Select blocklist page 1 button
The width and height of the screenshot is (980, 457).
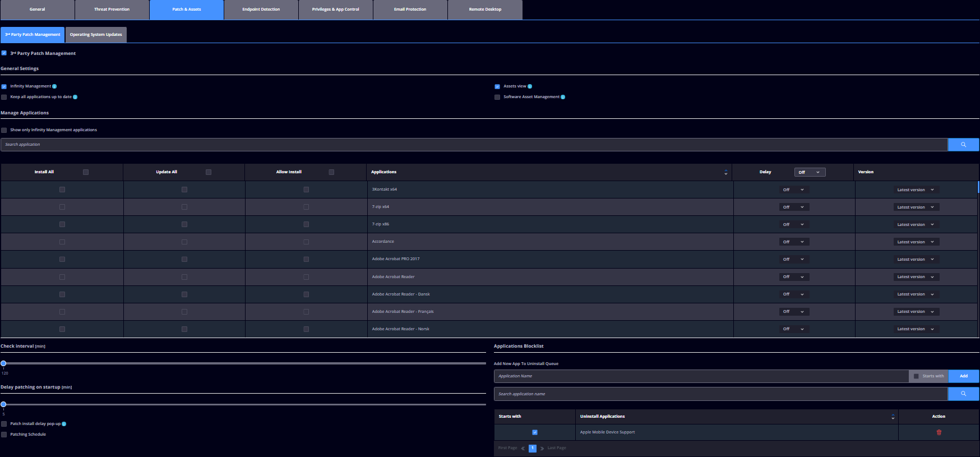pos(533,448)
